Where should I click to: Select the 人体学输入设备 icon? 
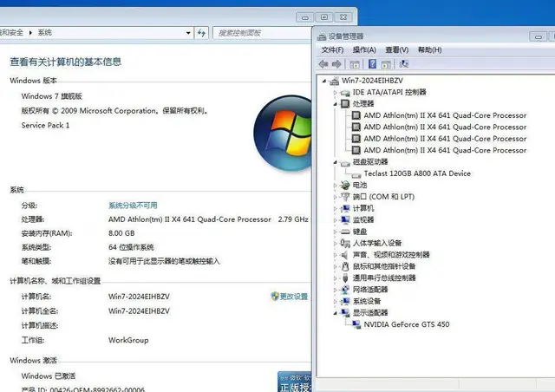click(345, 243)
